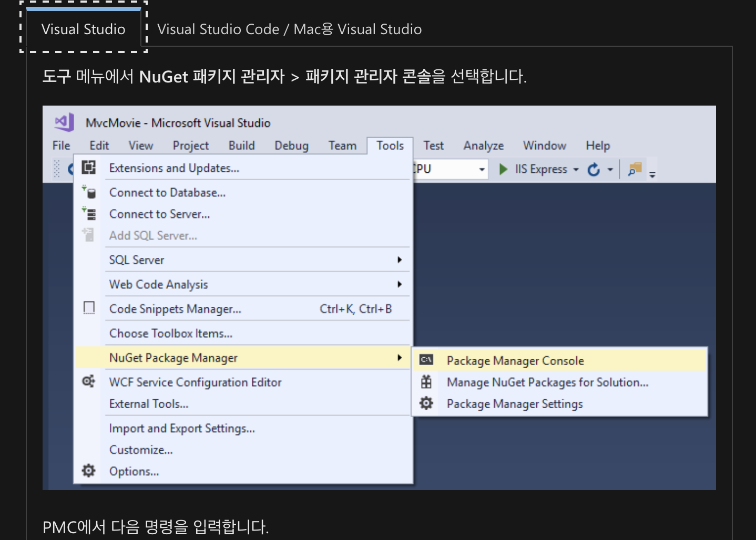Open the Window menu
The image size is (756, 540).
click(545, 146)
